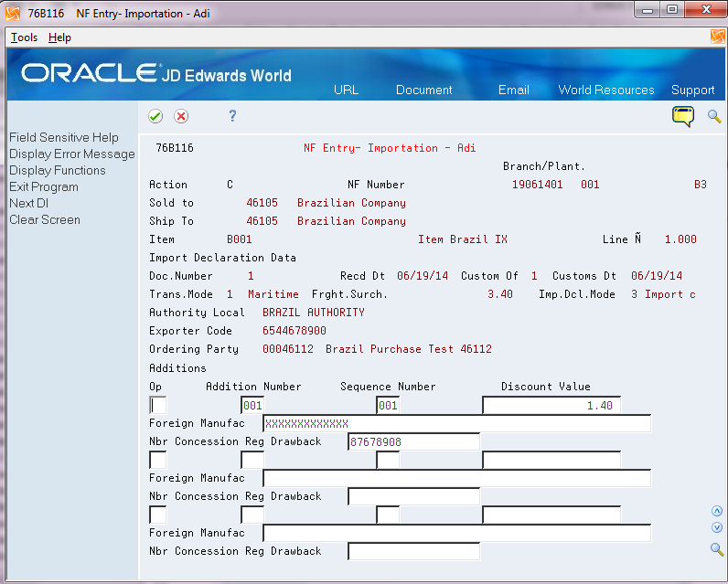Choose Clear Screen
Image resolution: width=728 pixels, height=584 pixels.
point(45,220)
